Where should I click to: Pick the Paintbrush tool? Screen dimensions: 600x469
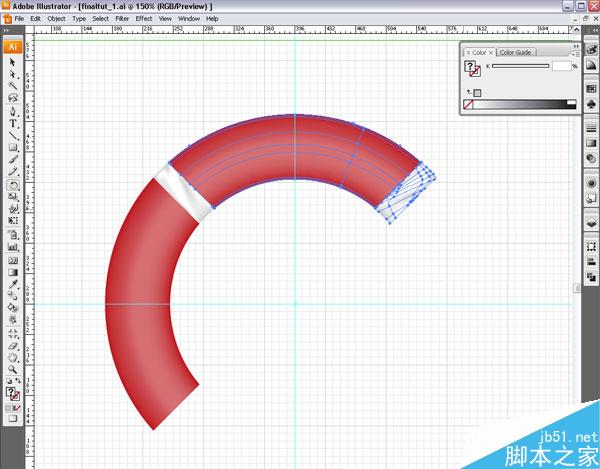click(13, 160)
